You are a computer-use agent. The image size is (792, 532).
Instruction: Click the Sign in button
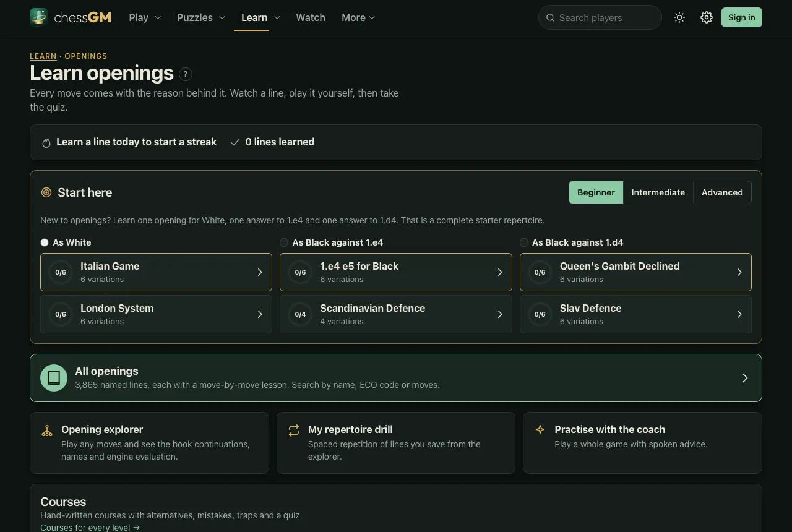(x=741, y=17)
